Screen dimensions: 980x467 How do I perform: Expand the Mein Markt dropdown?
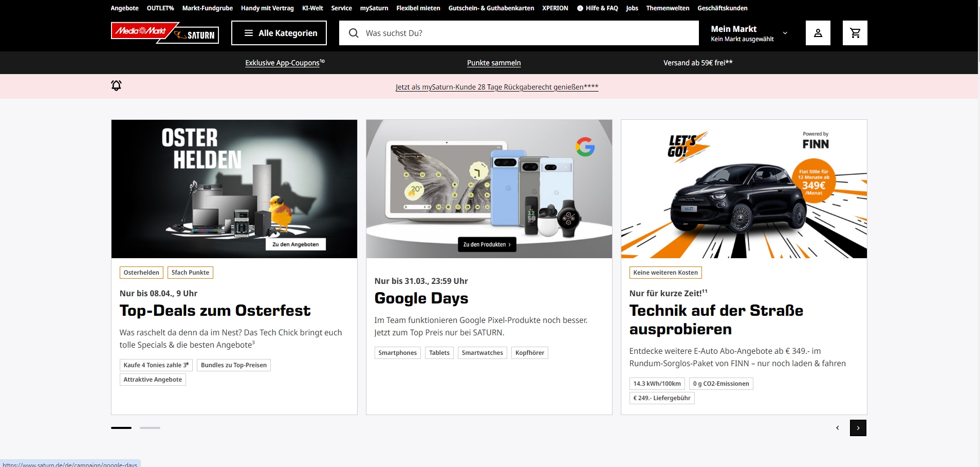785,33
